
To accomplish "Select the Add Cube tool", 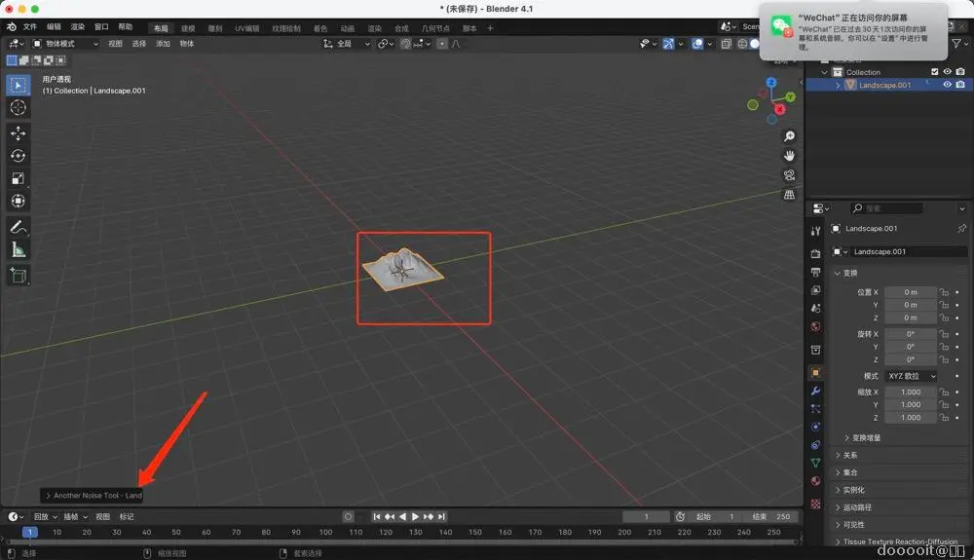I will (x=18, y=276).
